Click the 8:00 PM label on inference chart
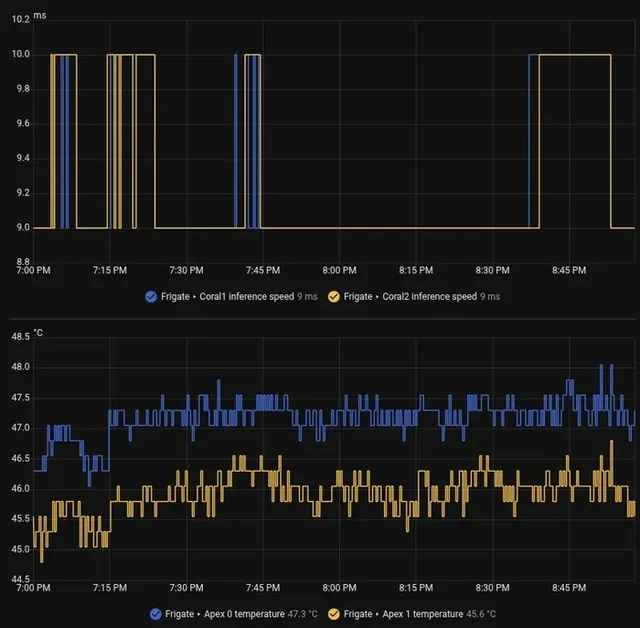This screenshot has width=640, height=628. (339, 271)
